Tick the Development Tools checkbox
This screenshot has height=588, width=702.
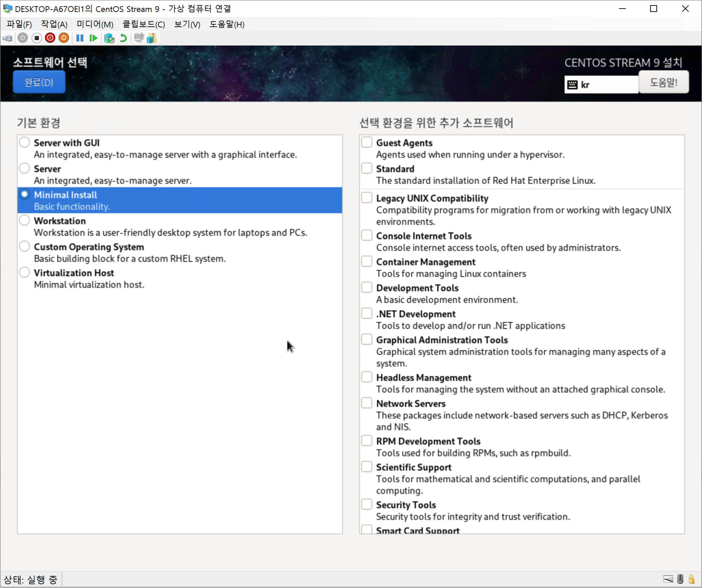[x=367, y=287]
